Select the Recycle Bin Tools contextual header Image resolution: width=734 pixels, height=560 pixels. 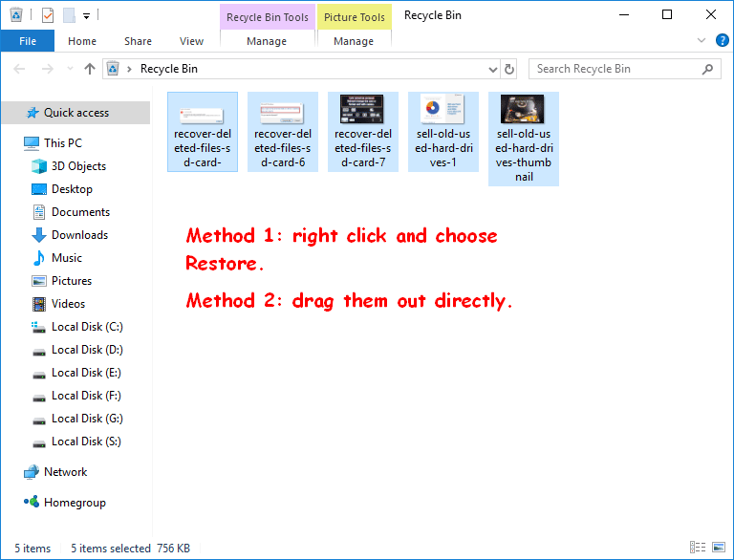[268, 17]
